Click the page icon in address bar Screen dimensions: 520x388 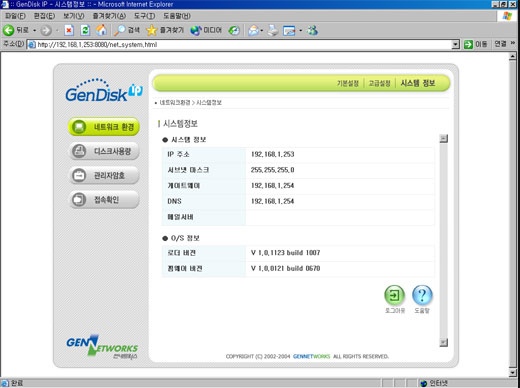coord(32,44)
